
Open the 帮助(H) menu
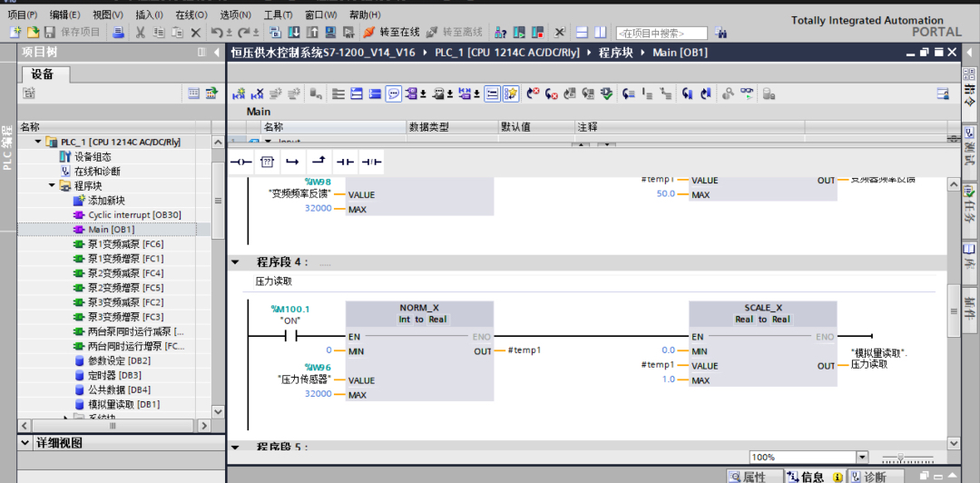click(365, 15)
